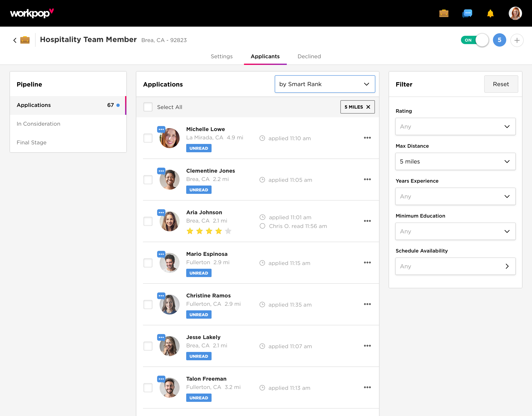Check the Select All checkbox
The width and height of the screenshot is (532, 416).
[148, 107]
